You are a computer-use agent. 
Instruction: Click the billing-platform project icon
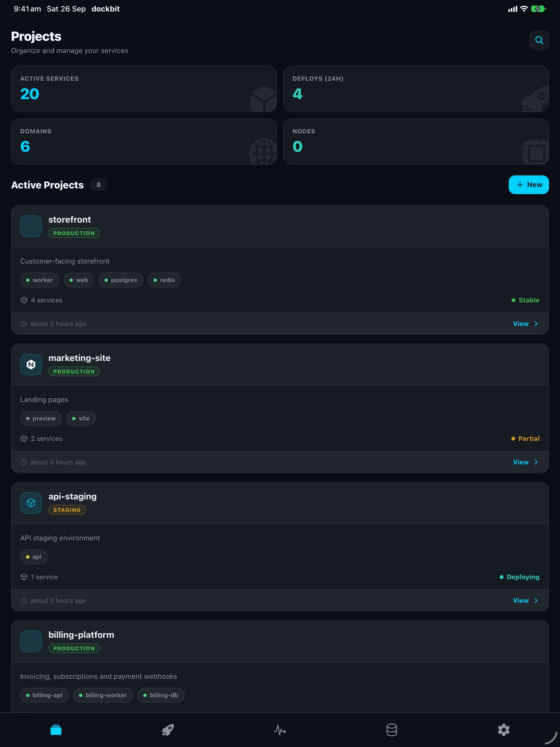[31, 641]
